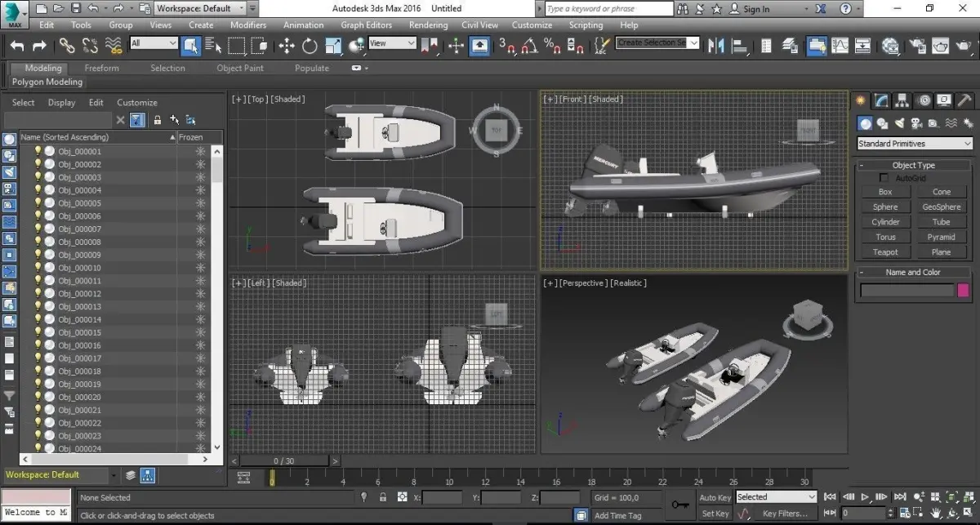Toggle visibility bulb of Obj_000001
The height and width of the screenshot is (525, 980).
[37, 151]
